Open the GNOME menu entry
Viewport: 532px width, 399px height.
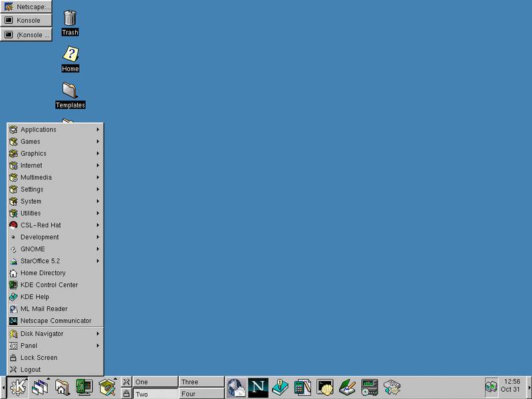(55, 249)
